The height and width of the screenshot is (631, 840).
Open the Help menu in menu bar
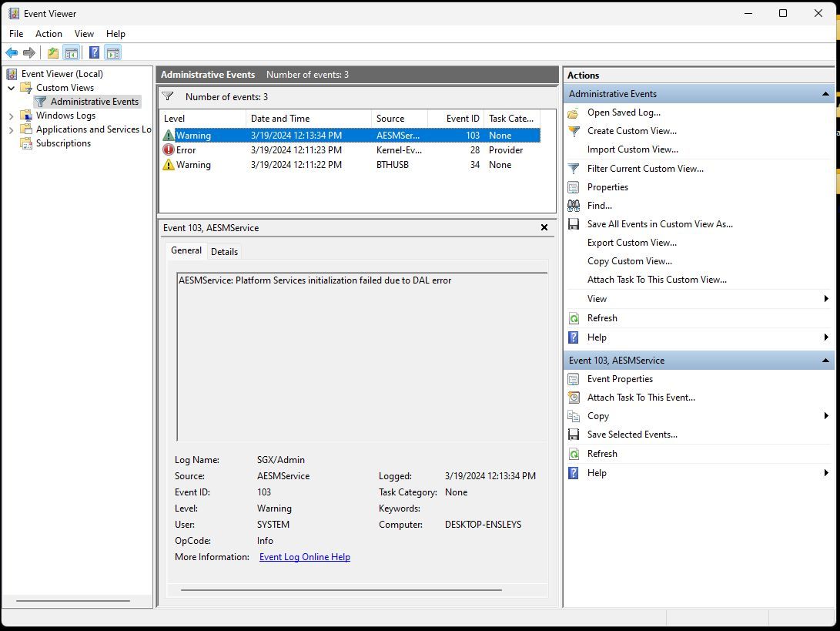point(115,34)
